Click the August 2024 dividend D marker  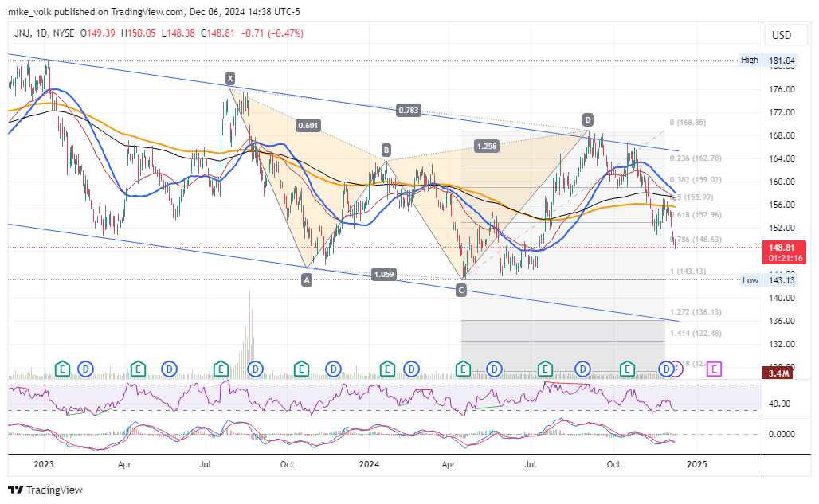(x=582, y=369)
